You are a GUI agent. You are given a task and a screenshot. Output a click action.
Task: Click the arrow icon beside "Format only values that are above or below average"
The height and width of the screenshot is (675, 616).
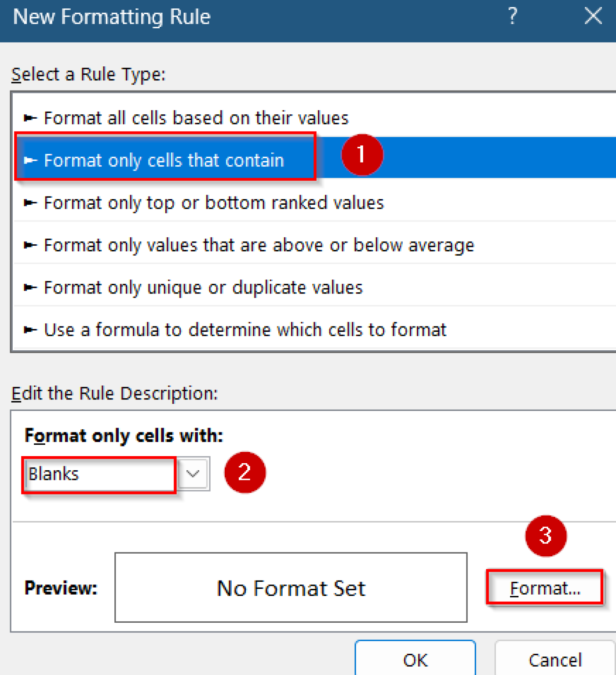pos(30,245)
